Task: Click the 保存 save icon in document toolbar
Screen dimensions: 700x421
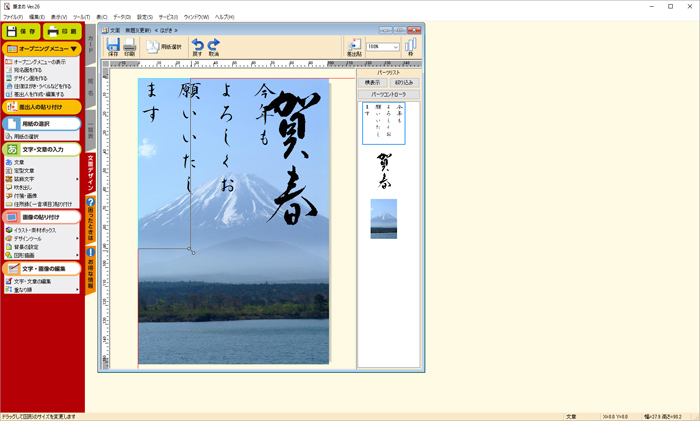Action: (113, 46)
